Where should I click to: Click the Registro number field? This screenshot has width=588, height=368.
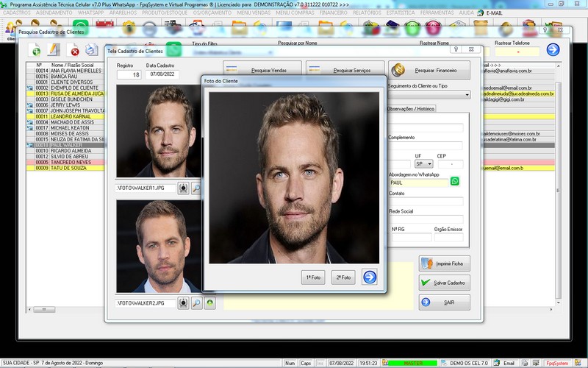[129, 75]
